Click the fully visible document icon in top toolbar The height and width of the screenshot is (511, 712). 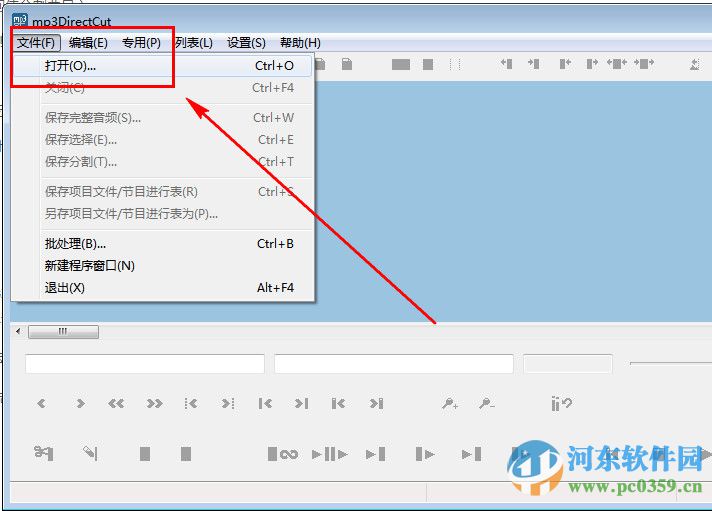pyautogui.click(x=347, y=64)
